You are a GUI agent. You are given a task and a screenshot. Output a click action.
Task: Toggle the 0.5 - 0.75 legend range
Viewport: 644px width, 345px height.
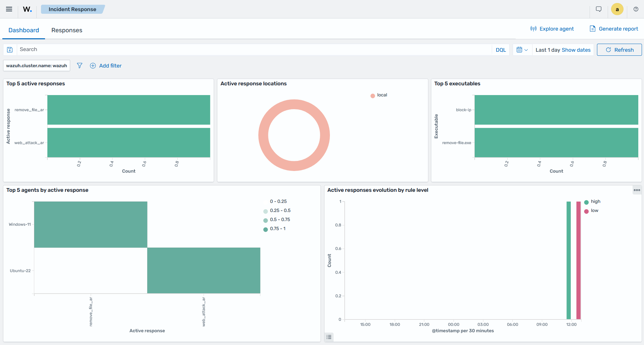(277, 220)
